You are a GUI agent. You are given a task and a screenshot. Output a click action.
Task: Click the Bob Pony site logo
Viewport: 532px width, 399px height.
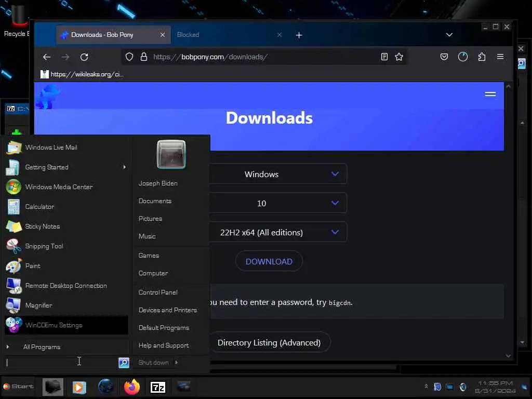click(48, 96)
